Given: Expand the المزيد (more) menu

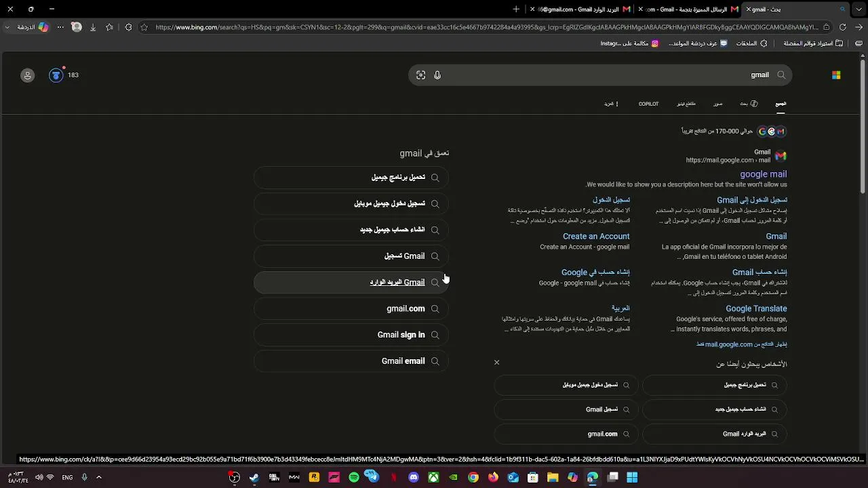Looking at the screenshot, I should [612, 104].
